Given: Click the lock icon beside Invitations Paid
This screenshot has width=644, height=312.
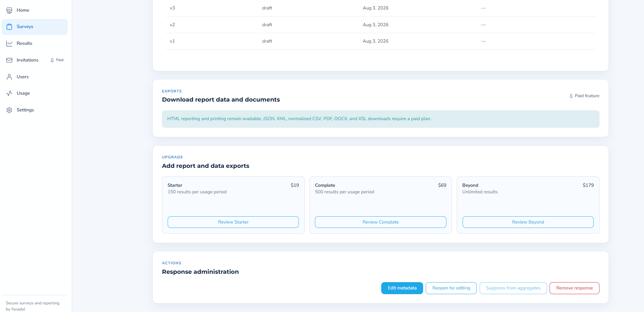Looking at the screenshot, I should tap(52, 60).
